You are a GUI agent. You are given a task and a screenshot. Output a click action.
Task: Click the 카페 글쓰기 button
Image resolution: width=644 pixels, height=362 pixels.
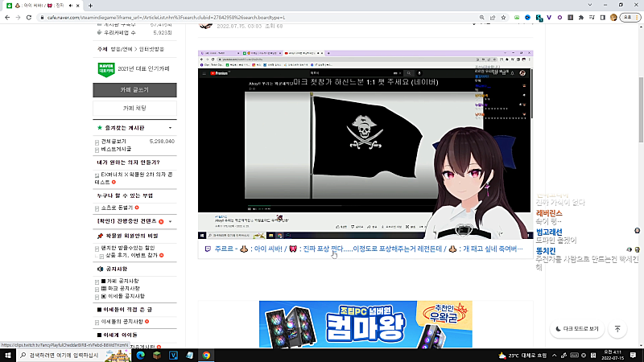[x=134, y=90]
